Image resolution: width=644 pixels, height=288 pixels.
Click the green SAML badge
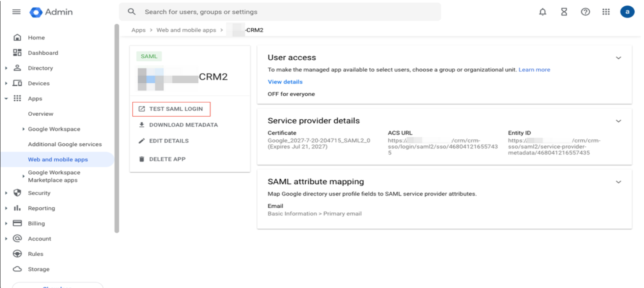pyautogui.click(x=149, y=56)
